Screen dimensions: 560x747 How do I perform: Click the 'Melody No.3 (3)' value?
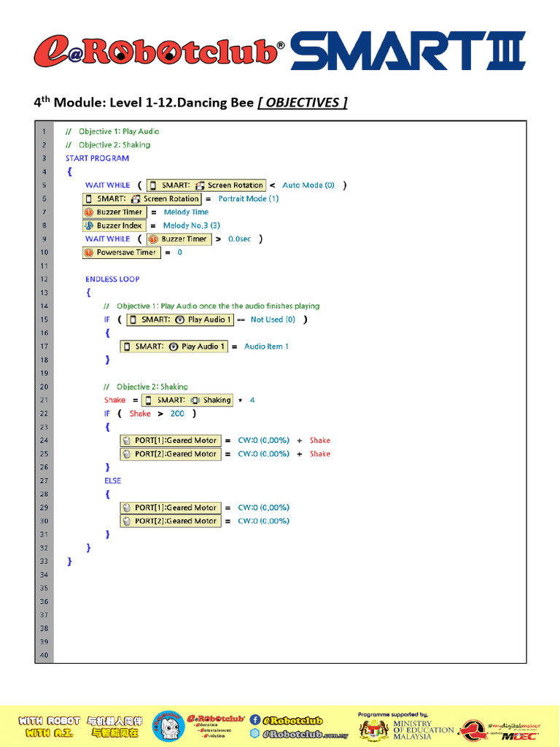(x=192, y=225)
